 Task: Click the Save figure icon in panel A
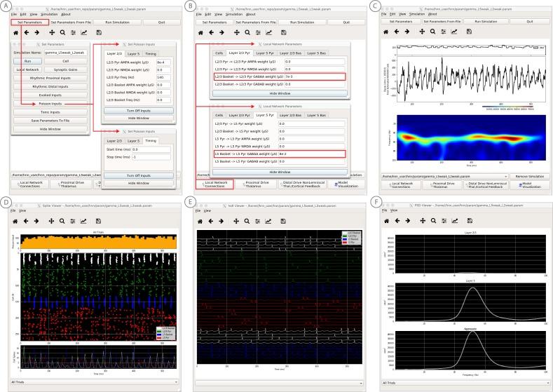coord(99,32)
